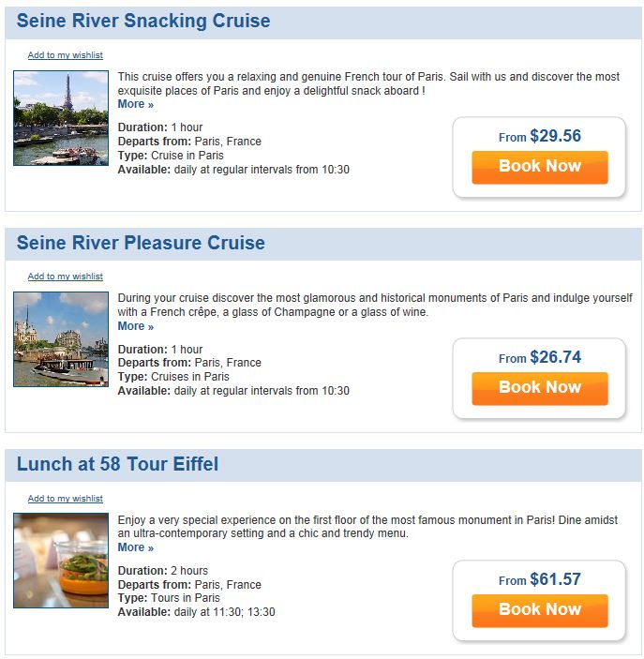Book the Snacking Cruise for $29.56

tap(540, 167)
